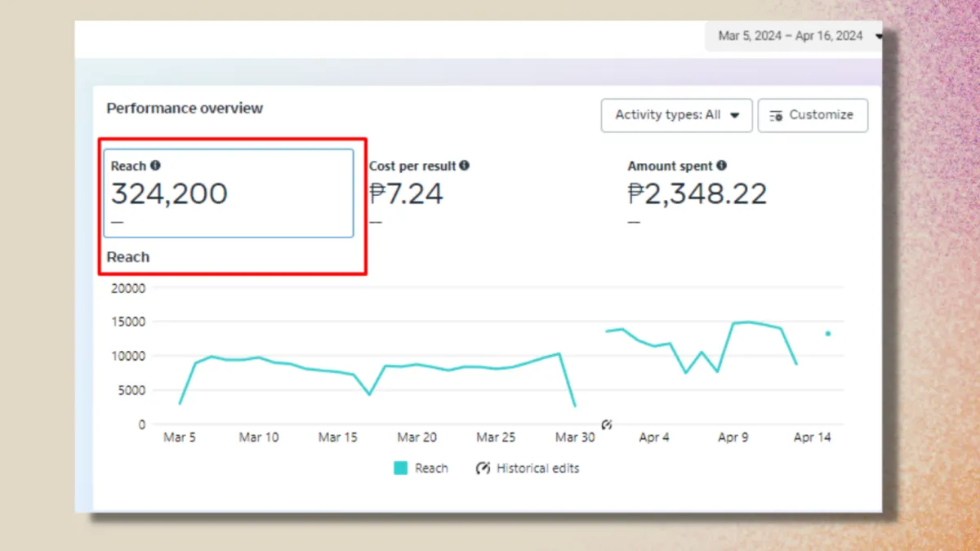Click the historical edits marker on chart axis
980x551 pixels.
(x=607, y=424)
